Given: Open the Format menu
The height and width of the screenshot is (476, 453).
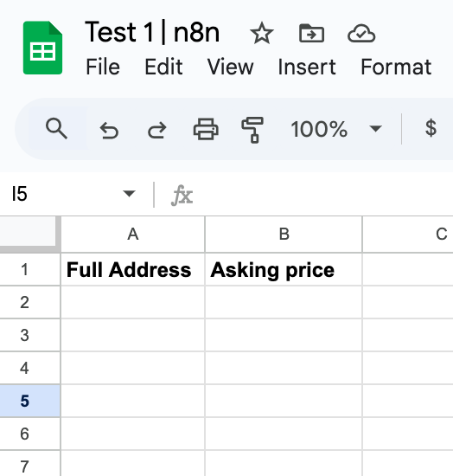Looking at the screenshot, I should tap(396, 67).
